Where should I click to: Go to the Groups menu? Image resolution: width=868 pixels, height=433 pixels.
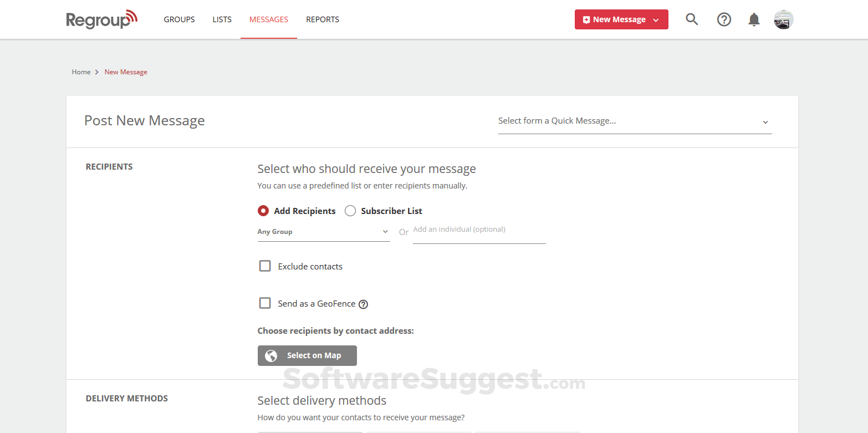(179, 19)
